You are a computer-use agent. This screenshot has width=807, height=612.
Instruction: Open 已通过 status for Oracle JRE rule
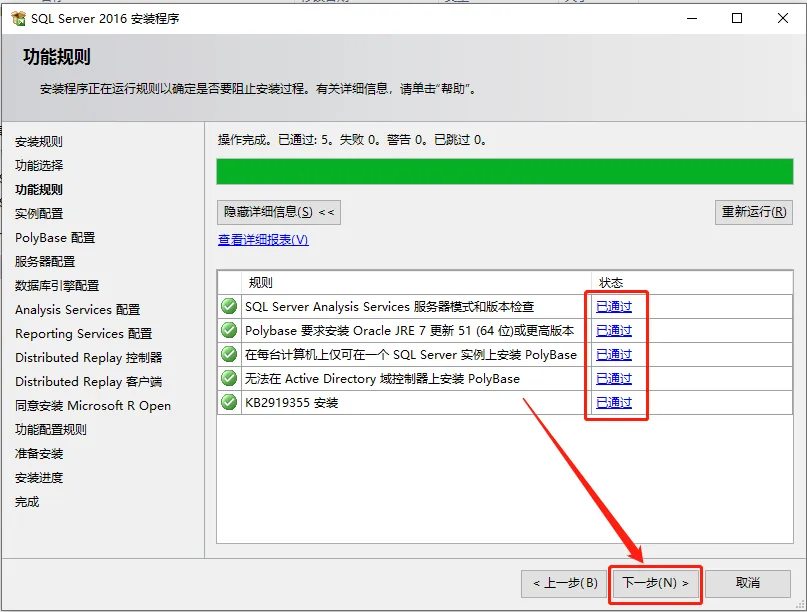[x=613, y=330]
